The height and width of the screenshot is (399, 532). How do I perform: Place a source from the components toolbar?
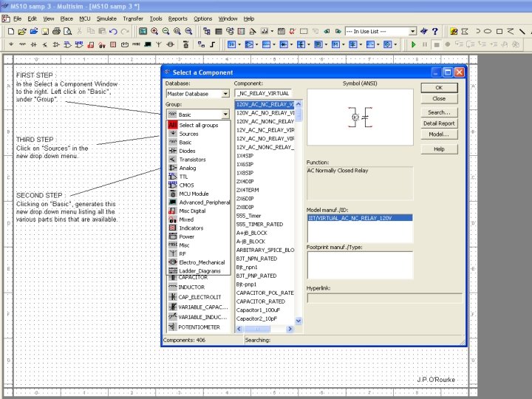click(11, 44)
